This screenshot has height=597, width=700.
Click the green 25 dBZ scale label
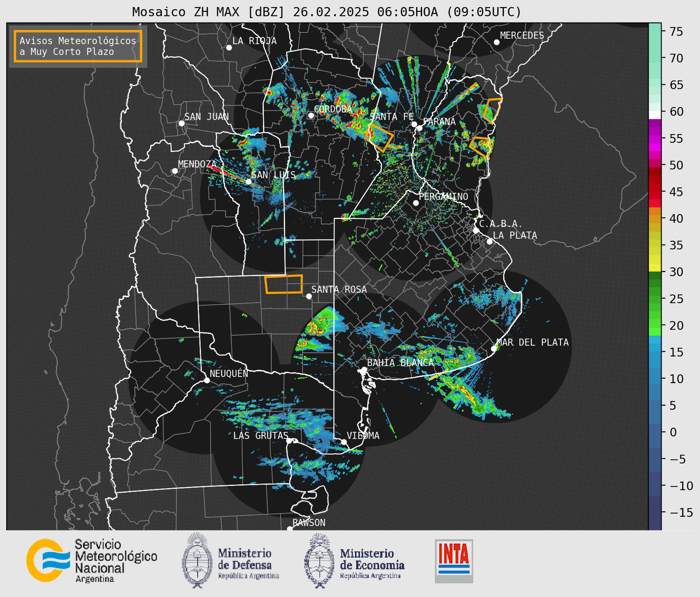coord(676,299)
